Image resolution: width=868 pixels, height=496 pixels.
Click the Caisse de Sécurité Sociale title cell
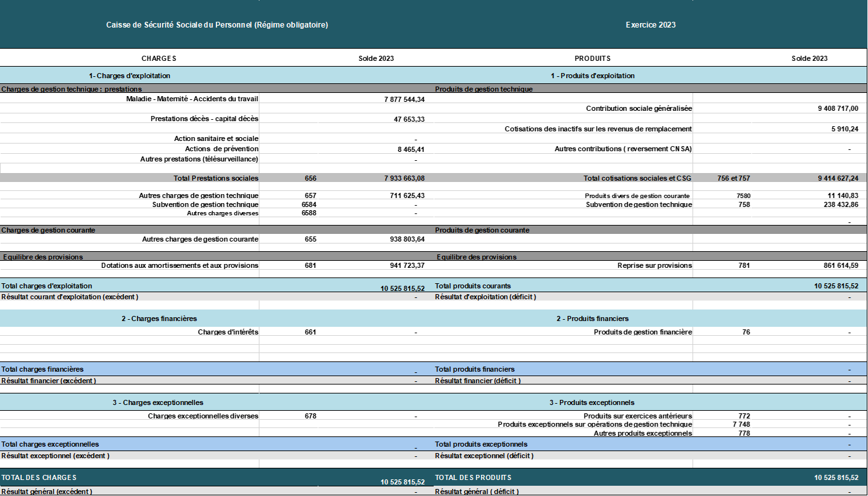(217, 25)
